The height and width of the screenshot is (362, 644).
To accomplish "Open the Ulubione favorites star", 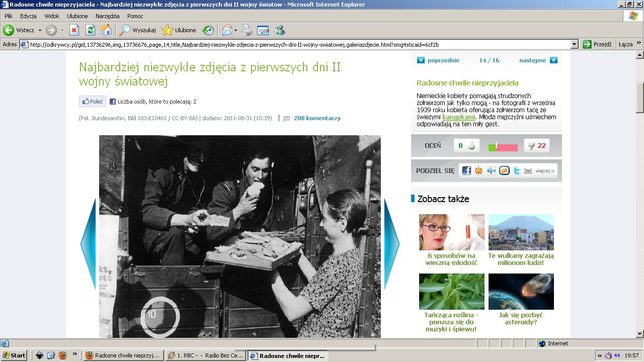I will click(179, 30).
